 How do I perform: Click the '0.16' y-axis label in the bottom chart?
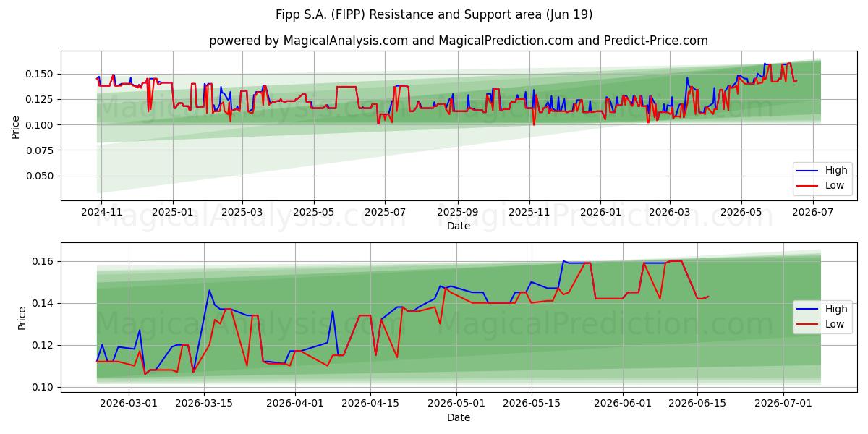[x=43, y=261]
